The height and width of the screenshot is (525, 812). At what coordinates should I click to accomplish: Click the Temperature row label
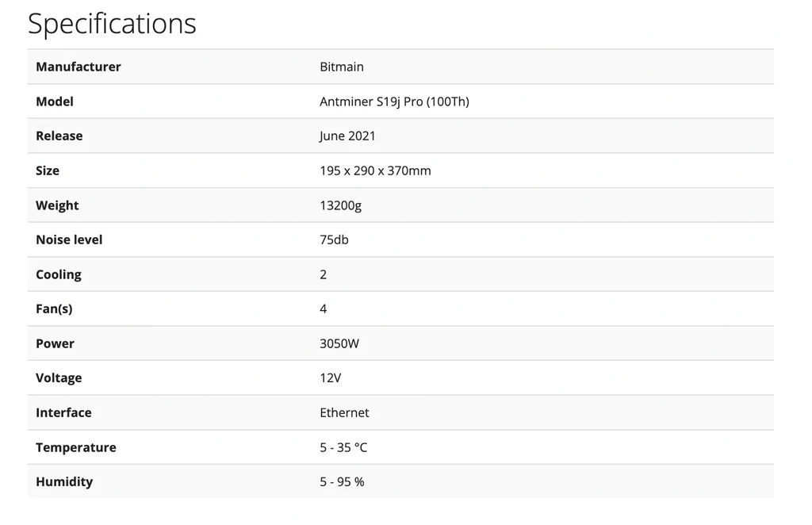click(76, 447)
